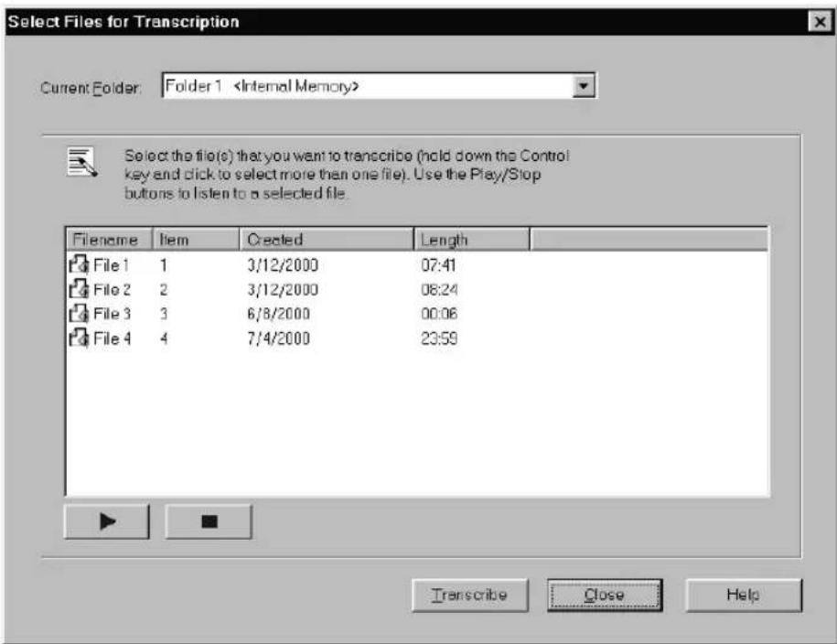Screen dimensions: 837x644
Task: Click the "File 3" filename text
Action: (x=112, y=314)
